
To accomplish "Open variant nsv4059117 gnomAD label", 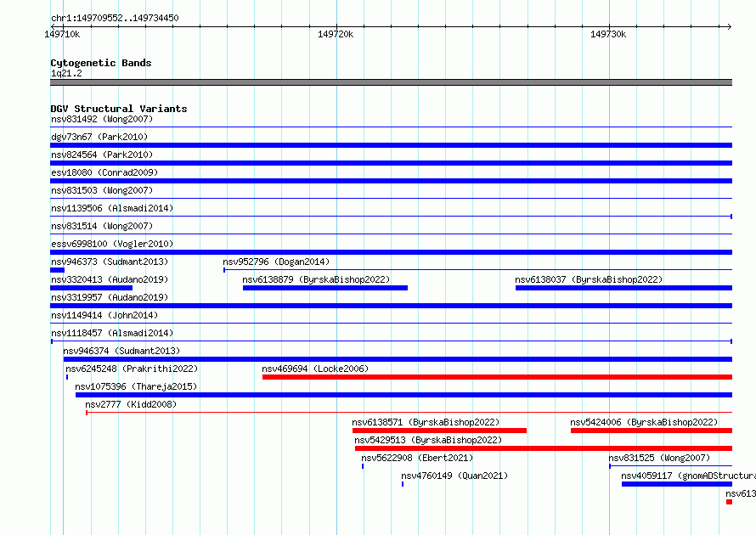I will [689, 476].
